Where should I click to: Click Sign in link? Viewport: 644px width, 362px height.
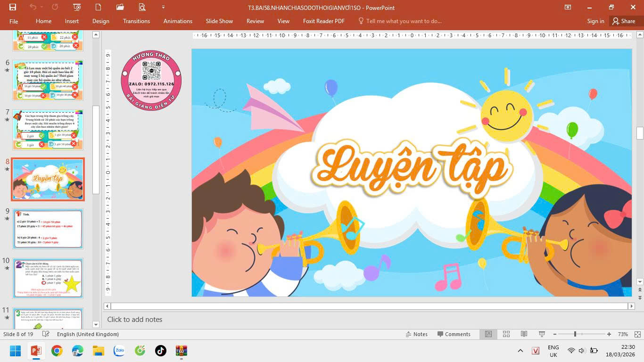coord(595,21)
